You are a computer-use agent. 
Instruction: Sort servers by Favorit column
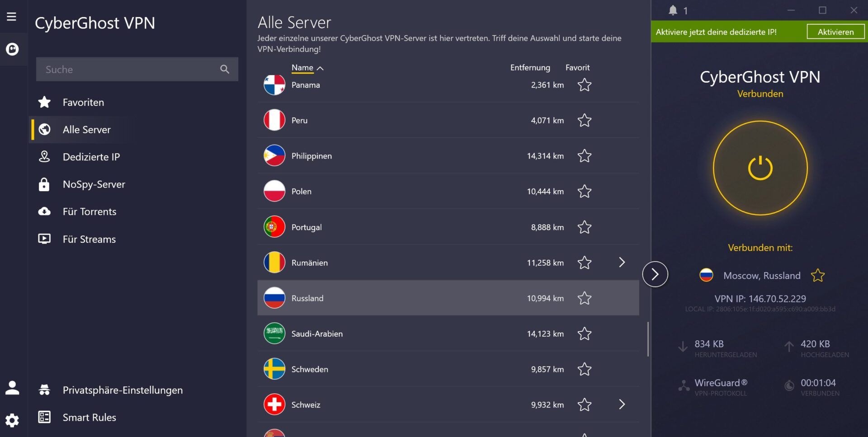click(577, 67)
